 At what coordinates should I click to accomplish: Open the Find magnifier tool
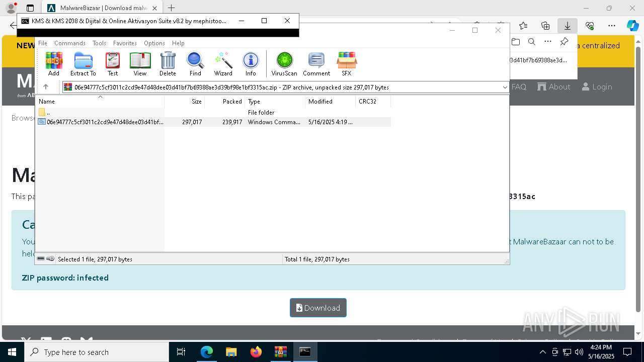tap(195, 64)
